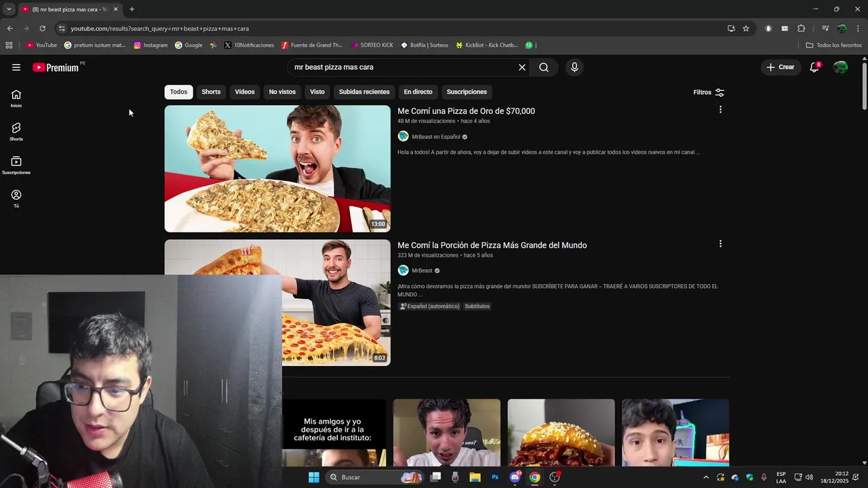Open Shorts in the left sidebar

[x=16, y=132]
